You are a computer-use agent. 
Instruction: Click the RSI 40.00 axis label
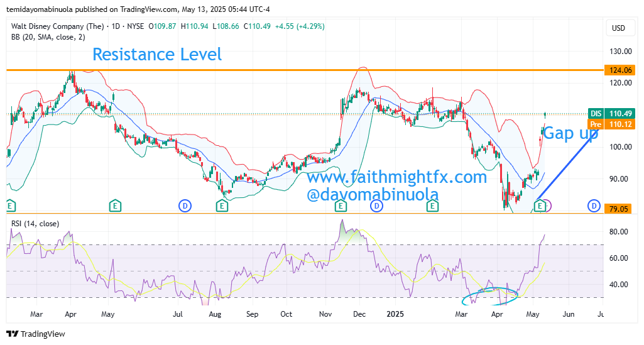pos(618,284)
